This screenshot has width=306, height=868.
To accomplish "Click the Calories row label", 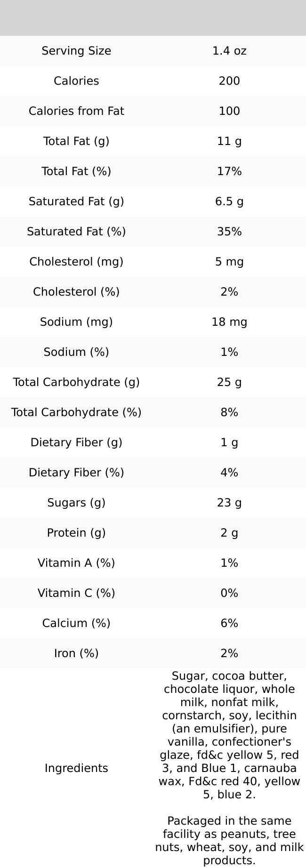I will (x=76, y=81).
